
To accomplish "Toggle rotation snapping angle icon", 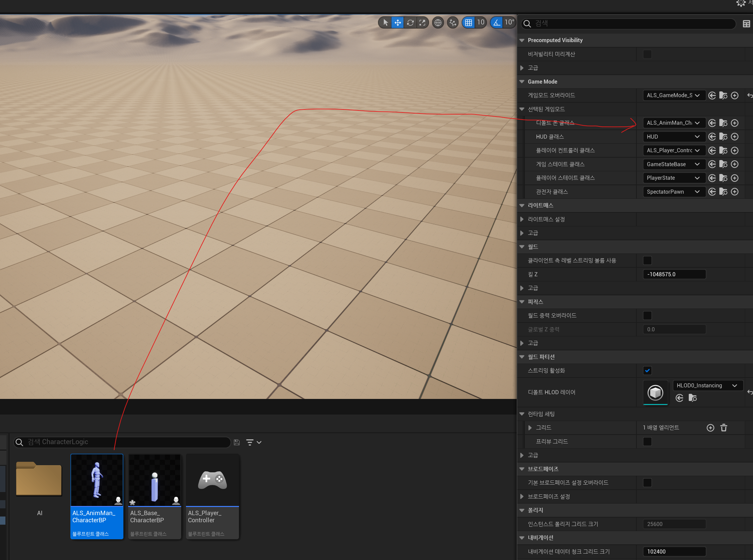I will point(497,23).
